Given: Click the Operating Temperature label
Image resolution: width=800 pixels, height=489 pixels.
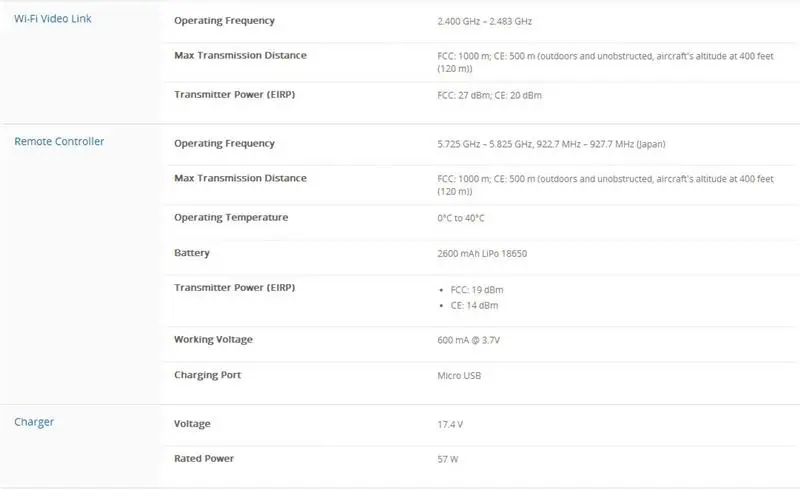Looking at the screenshot, I should point(231,218).
